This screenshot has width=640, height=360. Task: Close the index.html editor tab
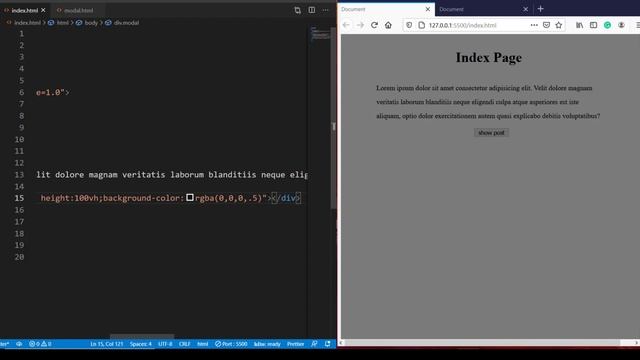pos(43,10)
